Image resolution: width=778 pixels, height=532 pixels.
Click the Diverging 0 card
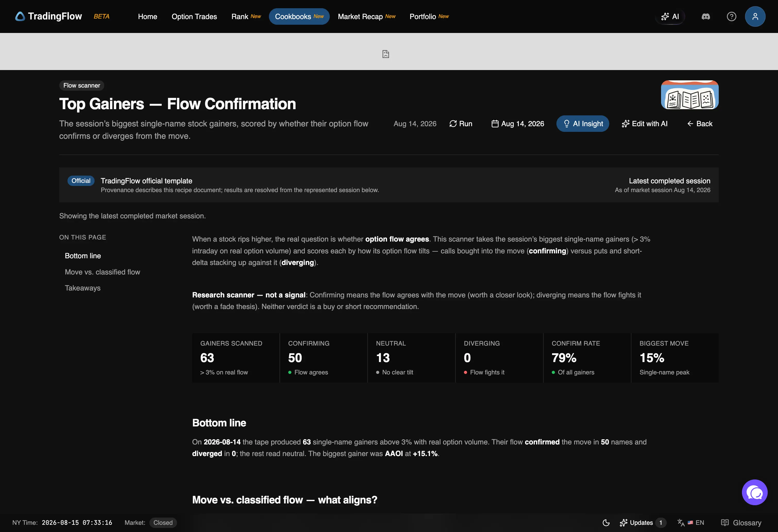tap(499, 358)
